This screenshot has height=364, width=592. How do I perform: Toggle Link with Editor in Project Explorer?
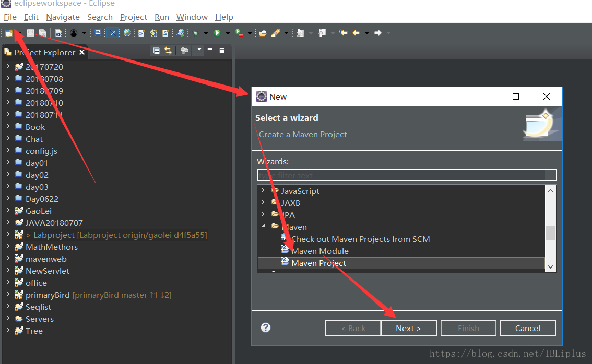click(x=168, y=51)
